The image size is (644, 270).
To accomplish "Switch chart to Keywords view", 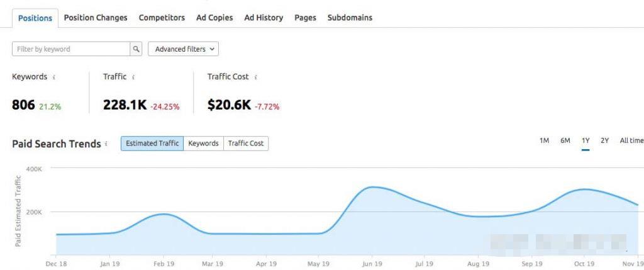I will tap(203, 143).
